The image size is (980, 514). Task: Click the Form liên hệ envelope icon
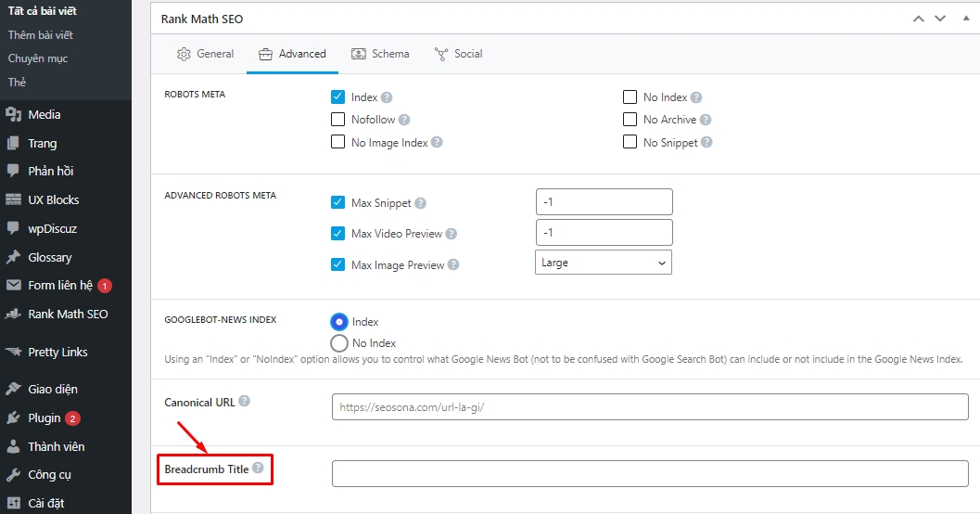tap(13, 285)
